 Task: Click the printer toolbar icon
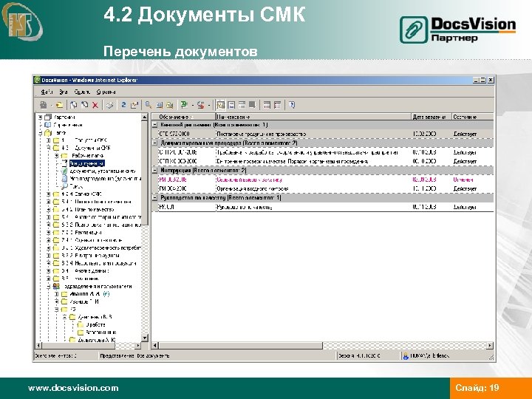pos(109,105)
